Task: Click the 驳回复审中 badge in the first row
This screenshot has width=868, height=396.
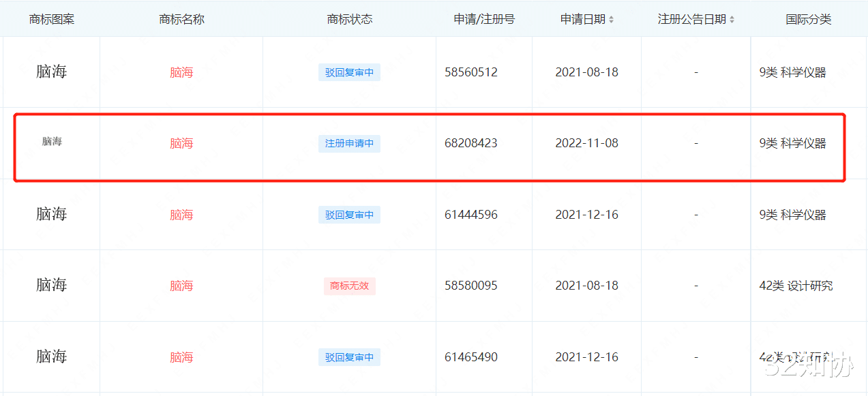Action: tap(349, 72)
